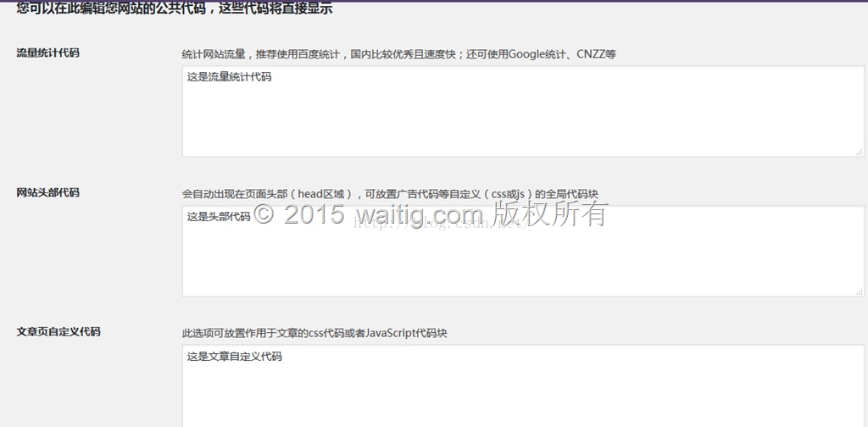Click the description mentioning JavaScript代码块
This screenshot has width=868, height=427.
(314, 334)
